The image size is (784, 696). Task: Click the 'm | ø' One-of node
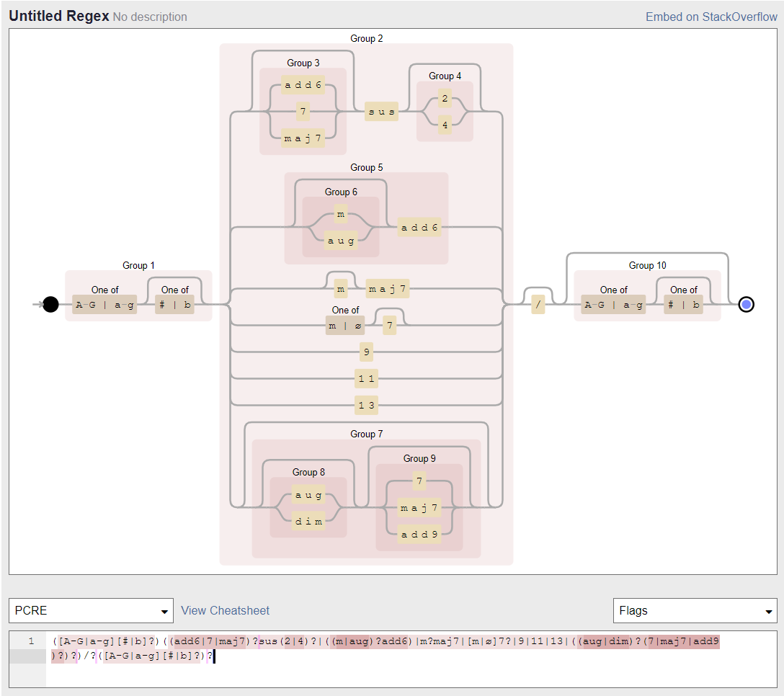click(344, 326)
